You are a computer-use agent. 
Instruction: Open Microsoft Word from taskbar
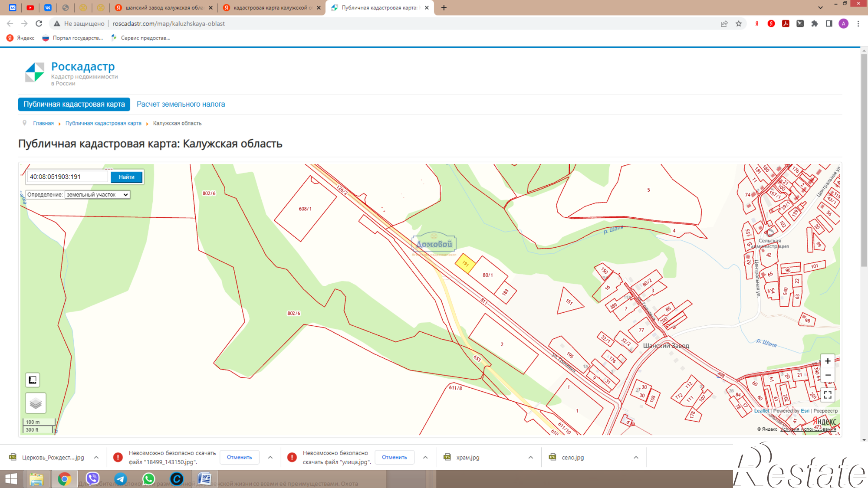(x=204, y=479)
